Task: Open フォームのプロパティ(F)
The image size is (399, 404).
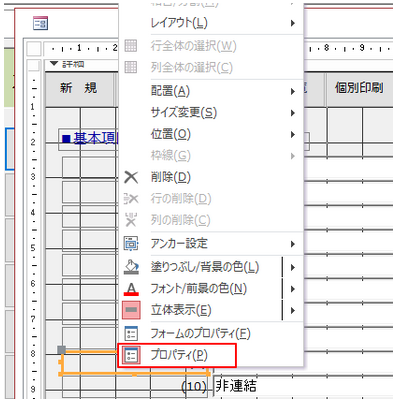Action: (x=211, y=333)
